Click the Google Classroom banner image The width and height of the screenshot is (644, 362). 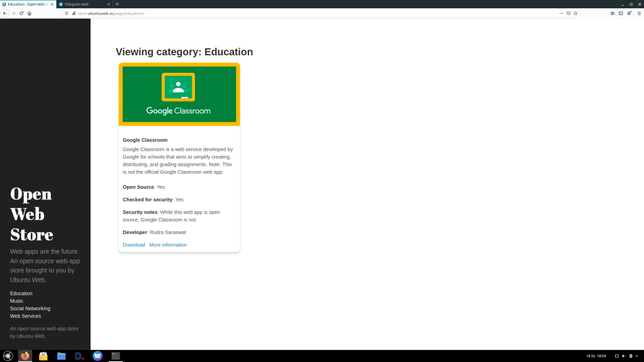coord(179,94)
